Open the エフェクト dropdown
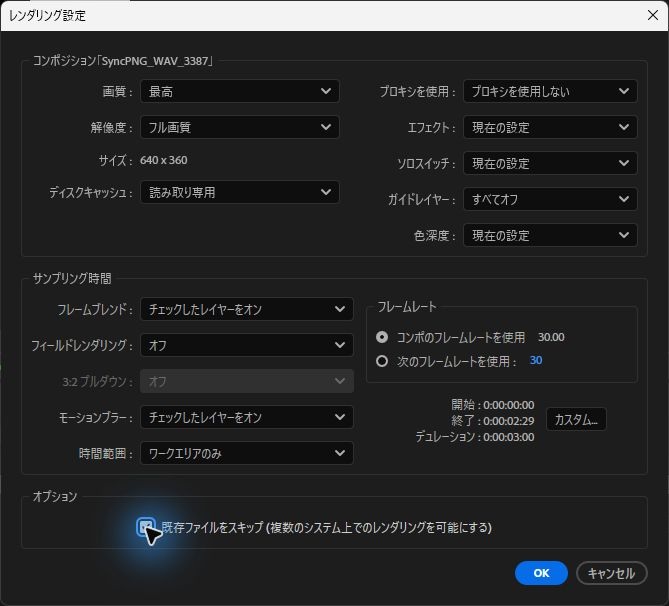 coord(550,127)
